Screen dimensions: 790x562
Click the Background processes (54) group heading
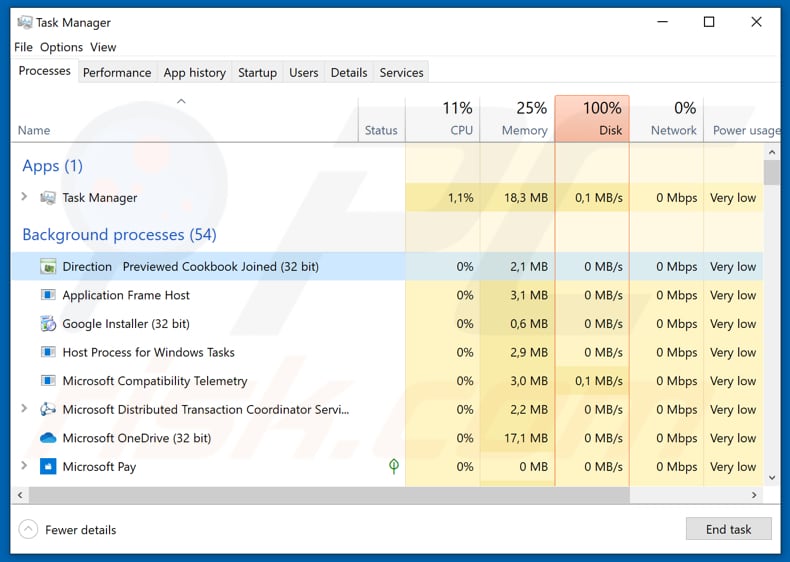119,234
